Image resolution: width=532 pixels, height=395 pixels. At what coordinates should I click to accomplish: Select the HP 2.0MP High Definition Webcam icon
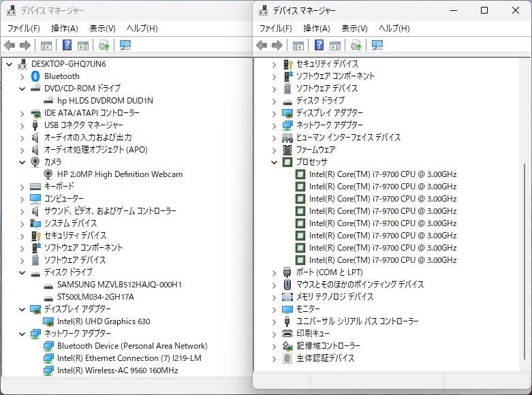point(48,174)
